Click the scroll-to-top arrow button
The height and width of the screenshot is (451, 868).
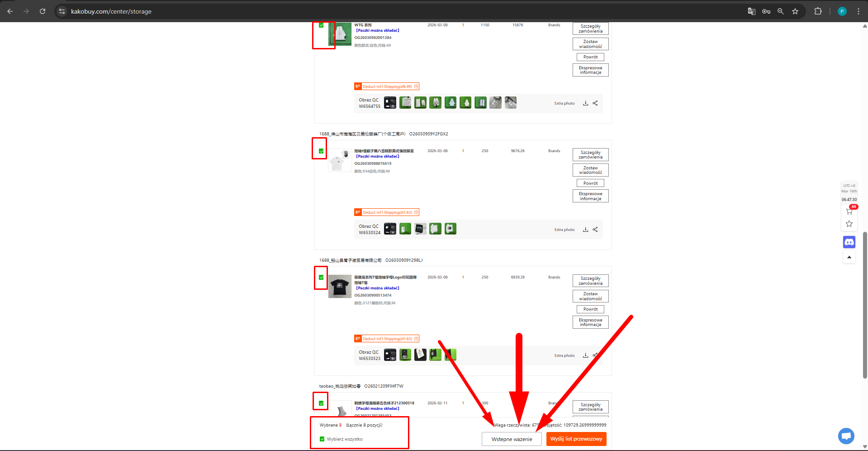(x=849, y=257)
